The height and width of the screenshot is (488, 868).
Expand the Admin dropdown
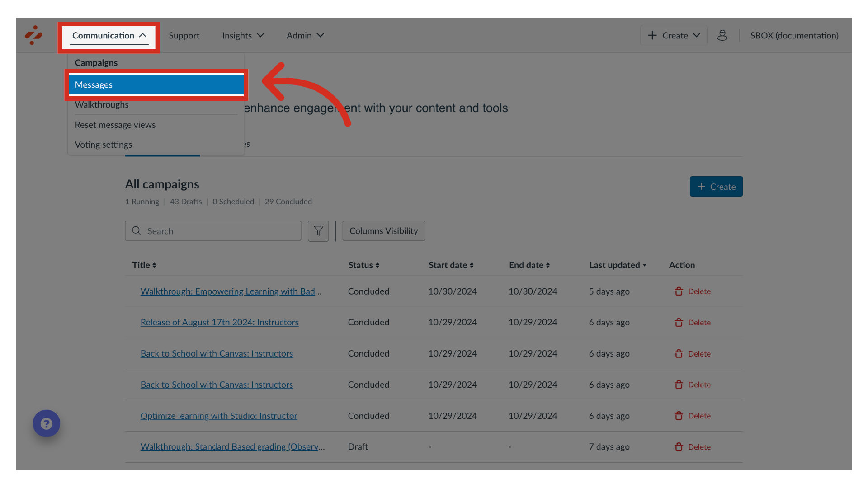[305, 35]
